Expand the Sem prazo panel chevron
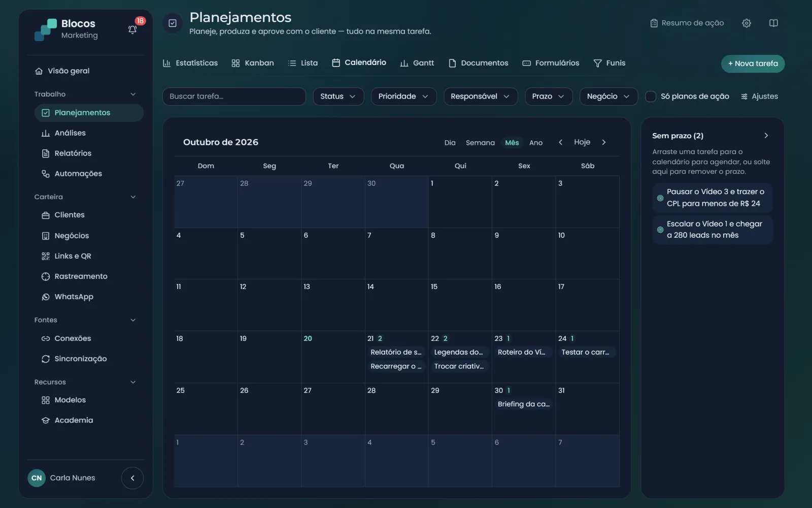Screen dimensions: 812x508 click(766, 136)
